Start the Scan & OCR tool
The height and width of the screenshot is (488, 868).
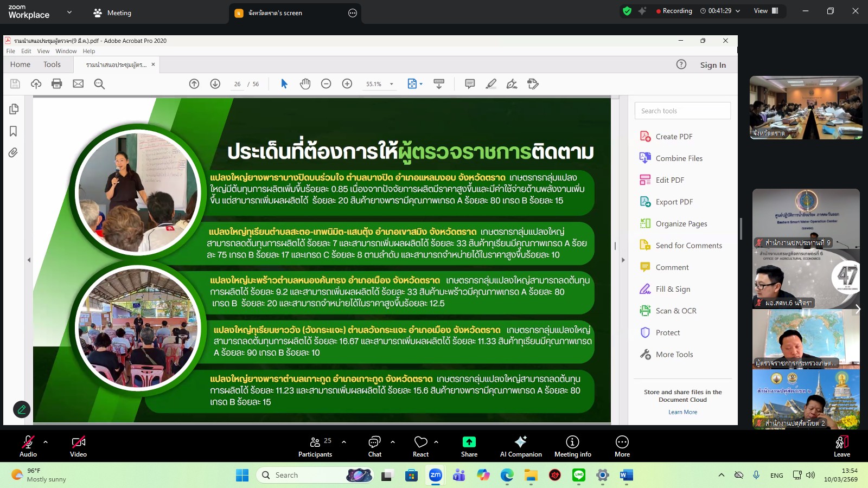[675, 311]
